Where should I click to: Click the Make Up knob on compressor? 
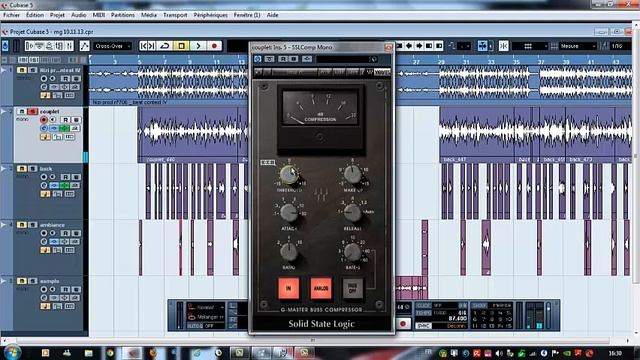[352, 175]
